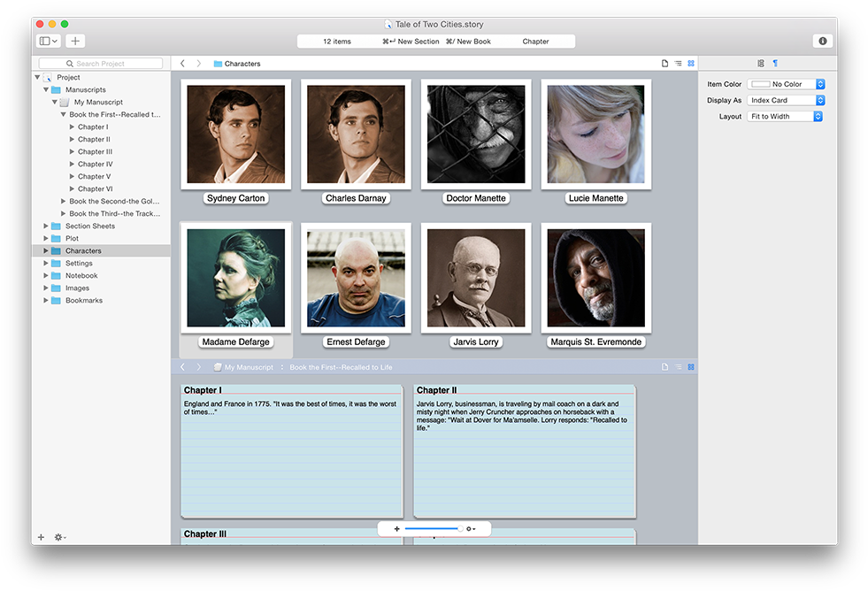Click Chapter in the toolbar status bar
The image size is (868, 591).
(x=535, y=42)
